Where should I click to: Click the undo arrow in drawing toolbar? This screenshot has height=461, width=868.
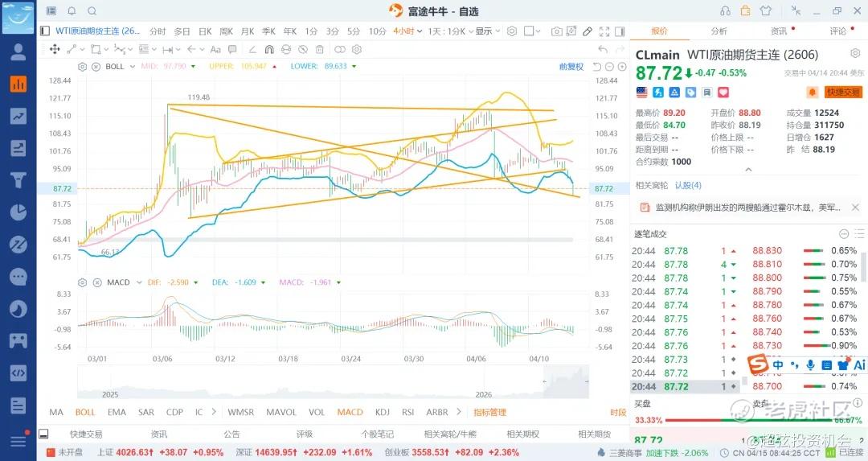coord(604,49)
